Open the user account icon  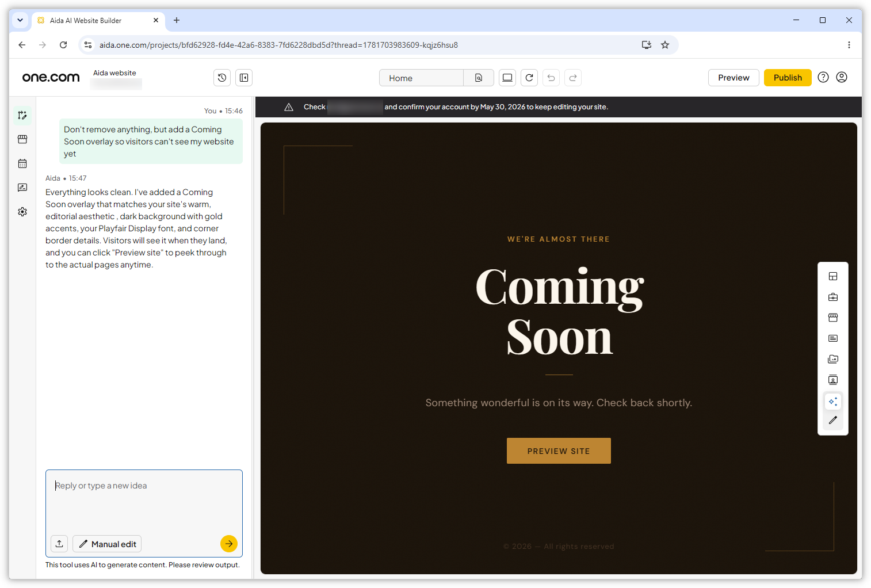[x=842, y=77]
